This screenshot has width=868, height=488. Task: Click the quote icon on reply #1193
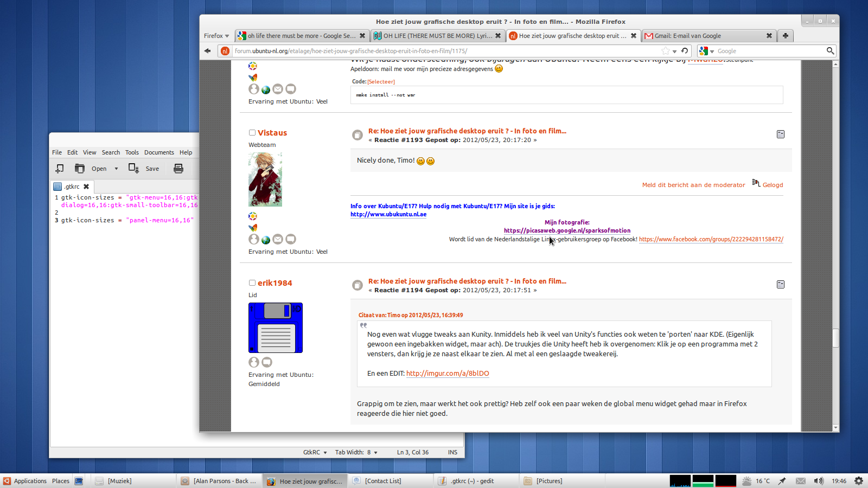coord(781,134)
